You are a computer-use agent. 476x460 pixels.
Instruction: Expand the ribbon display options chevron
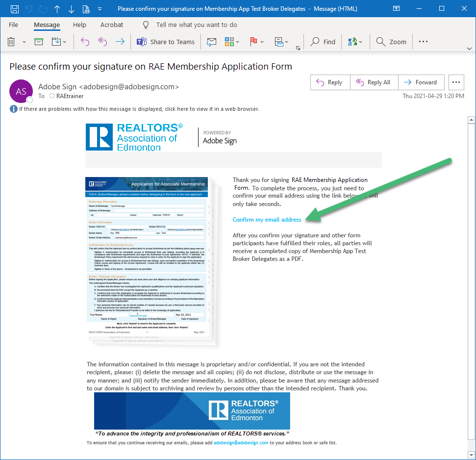469,49
